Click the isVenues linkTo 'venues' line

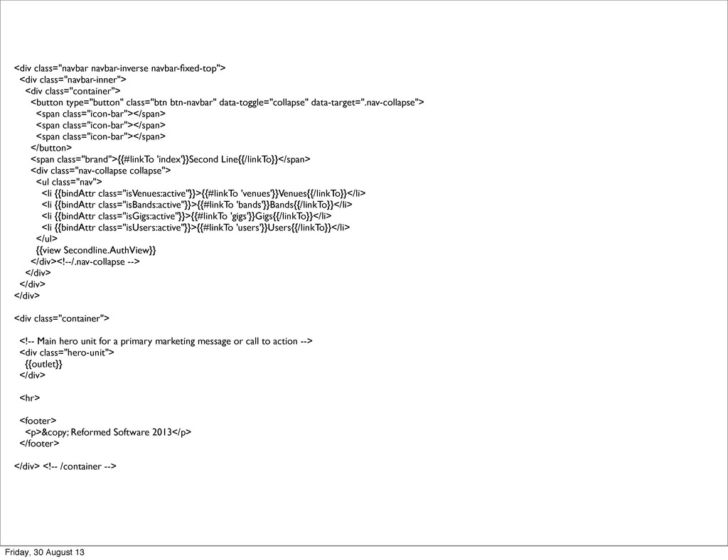coord(204,193)
